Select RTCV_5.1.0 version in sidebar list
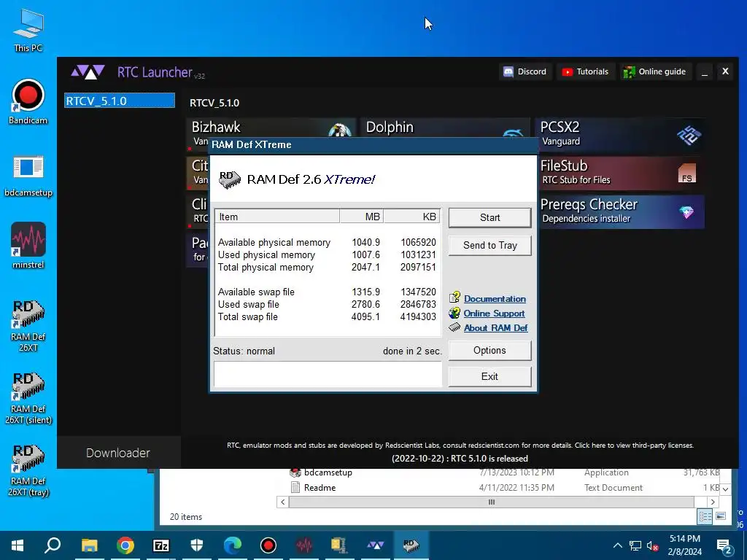 [x=120, y=101]
